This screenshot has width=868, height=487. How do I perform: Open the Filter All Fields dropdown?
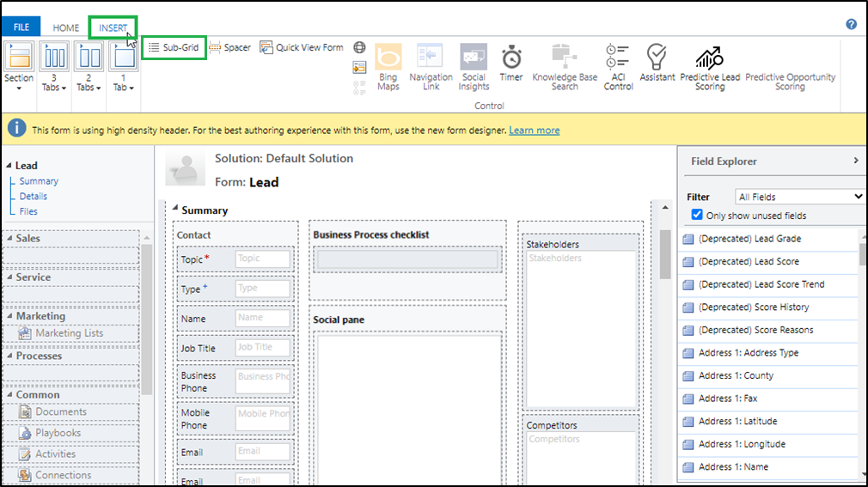pyautogui.click(x=800, y=197)
